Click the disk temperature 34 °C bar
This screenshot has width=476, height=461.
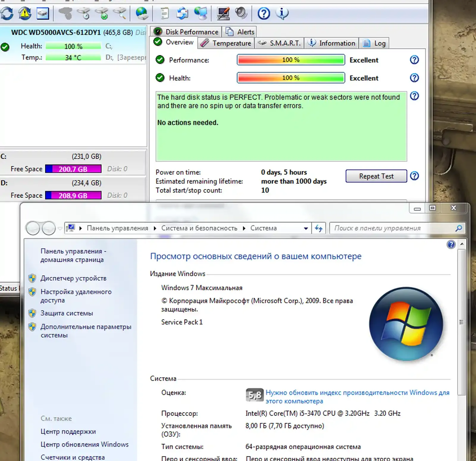click(73, 57)
